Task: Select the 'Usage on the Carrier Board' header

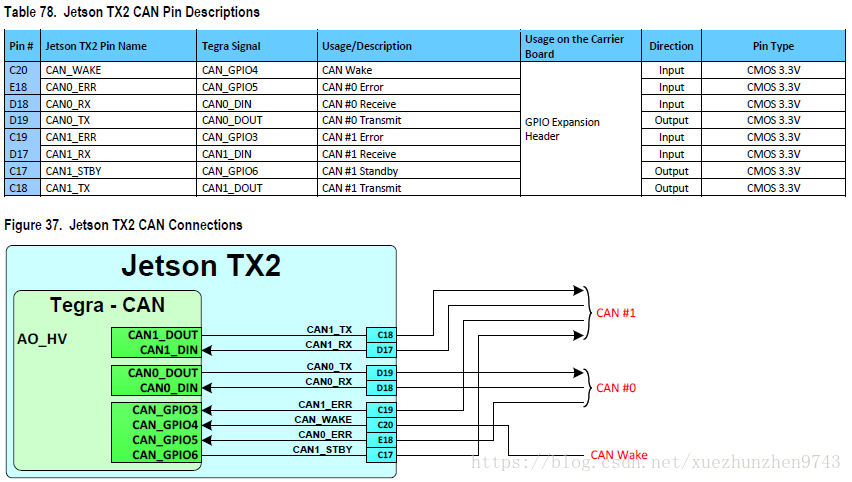Action: [581, 46]
